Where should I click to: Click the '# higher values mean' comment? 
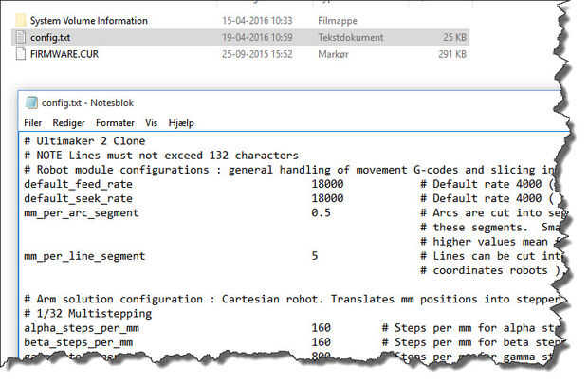489,242
